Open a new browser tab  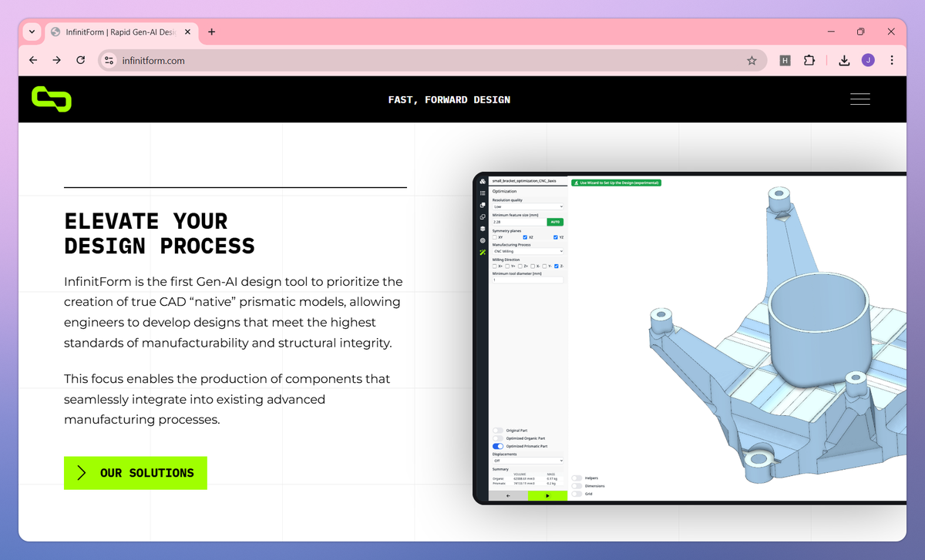[x=211, y=32]
